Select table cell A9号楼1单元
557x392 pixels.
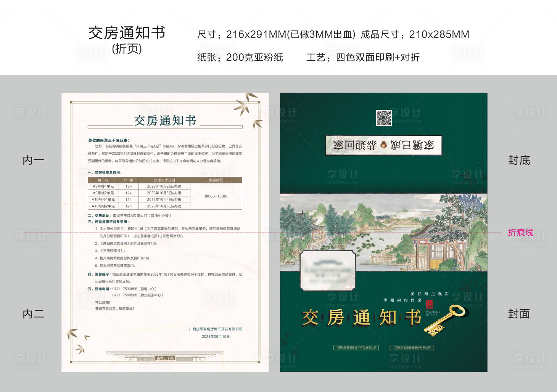click(x=103, y=186)
